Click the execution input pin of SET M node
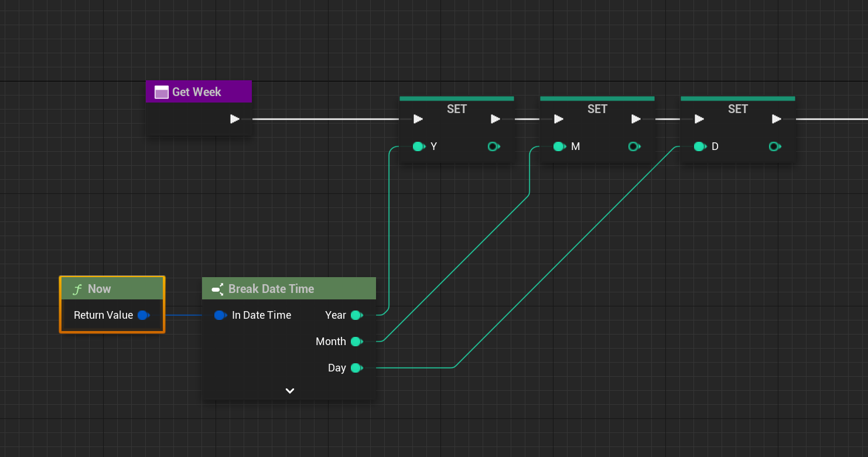The height and width of the screenshot is (457, 868). [558, 119]
